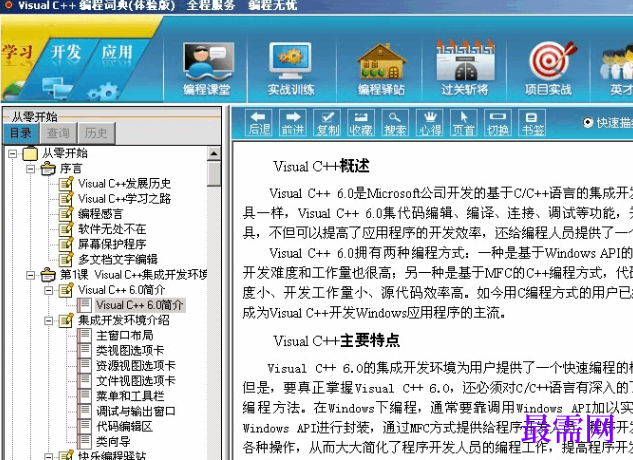Click the 书签 bookmark toolbar icon
The height and width of the screenshot is (460, 633).
(x=532, y=123)
